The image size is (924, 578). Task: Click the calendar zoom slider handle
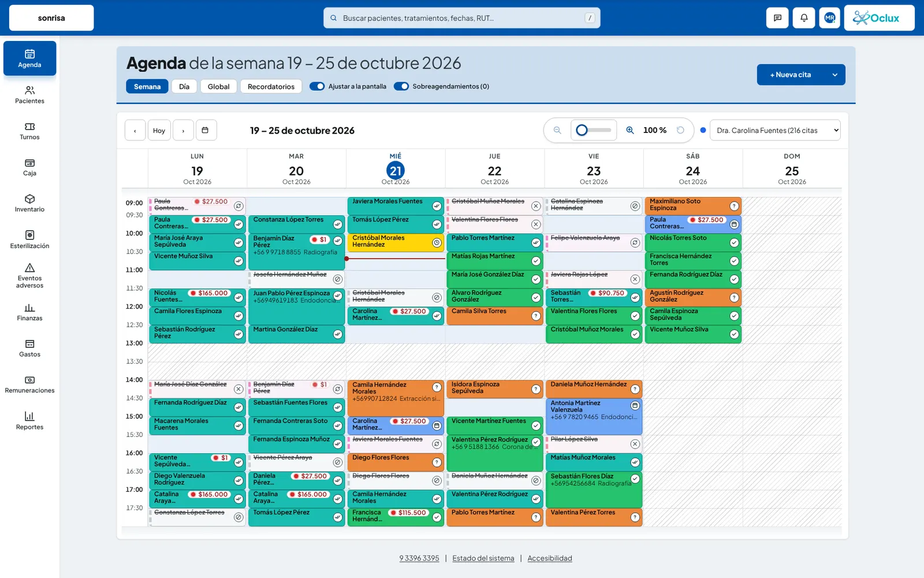(582, 131)
